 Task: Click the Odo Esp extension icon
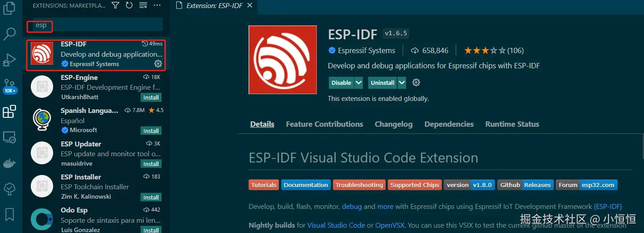tap(42, 220)
